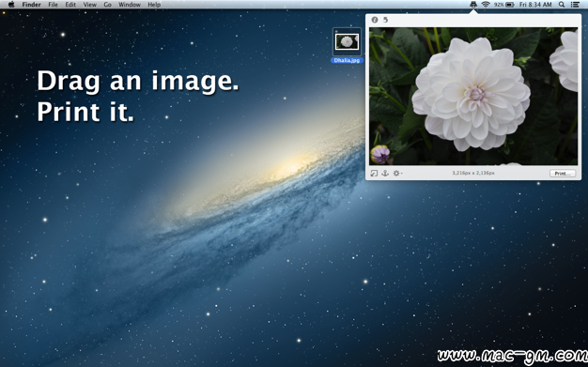Open the Apple menu
Image resolution: width=588 pixels, height=367 pixels.
11,5
